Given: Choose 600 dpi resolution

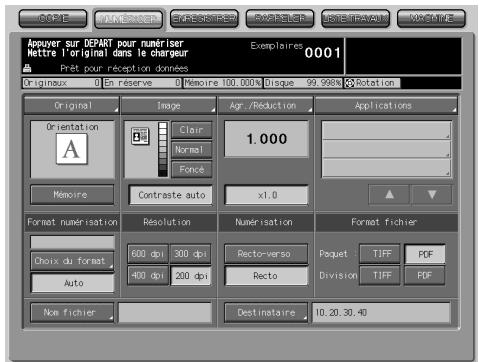Looking at the screenshot, I should (148, 254).
